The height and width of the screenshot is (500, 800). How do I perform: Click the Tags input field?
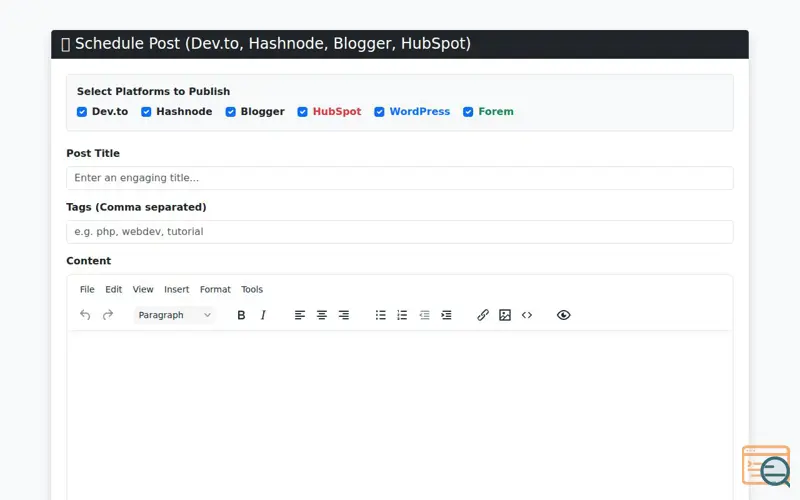click(x=400, y=232)
